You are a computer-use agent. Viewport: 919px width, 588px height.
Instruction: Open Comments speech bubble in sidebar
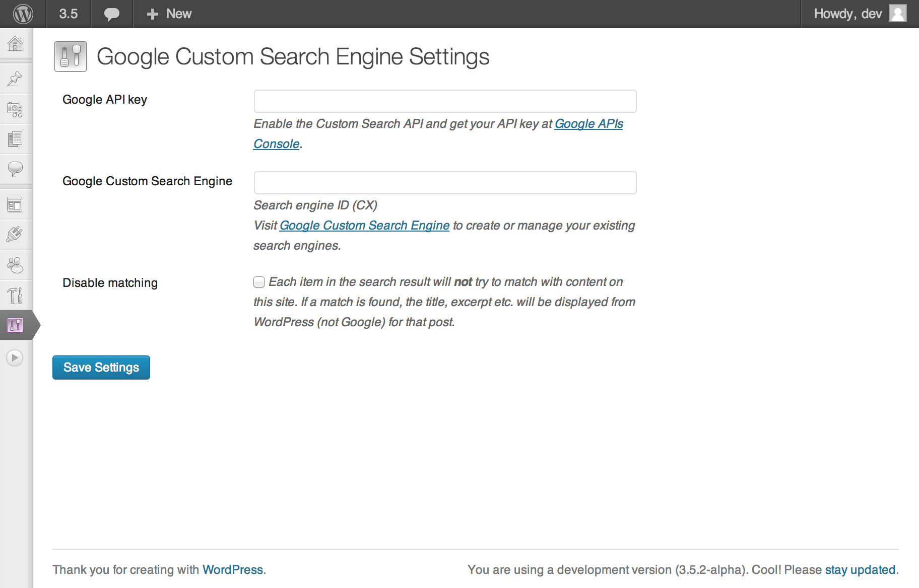pos(15,169)
